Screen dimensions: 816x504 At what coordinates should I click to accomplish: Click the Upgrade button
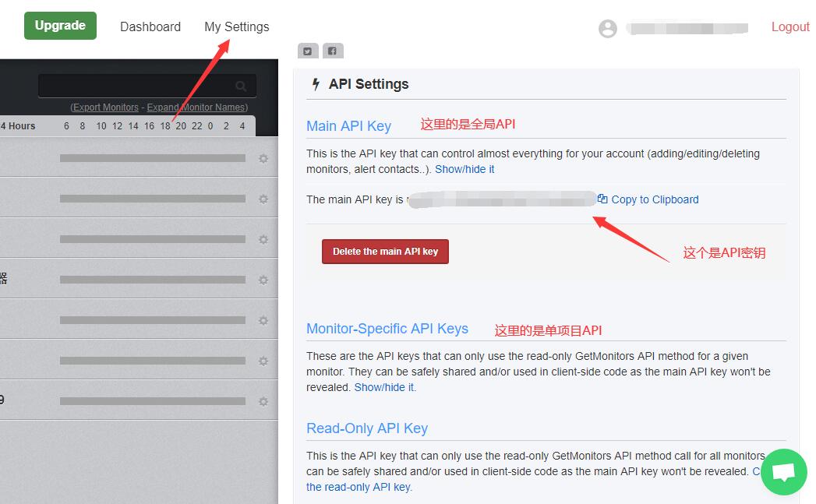[x=60, y=25]
